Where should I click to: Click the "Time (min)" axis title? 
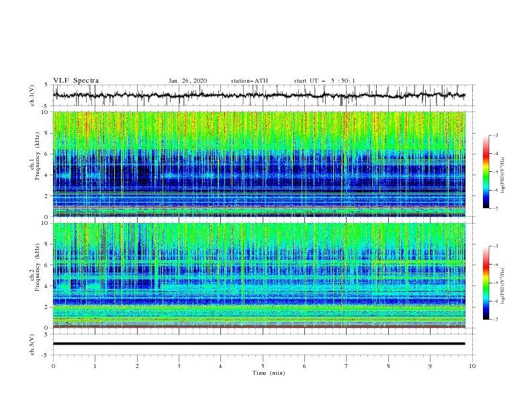click(x=269, y=373)
